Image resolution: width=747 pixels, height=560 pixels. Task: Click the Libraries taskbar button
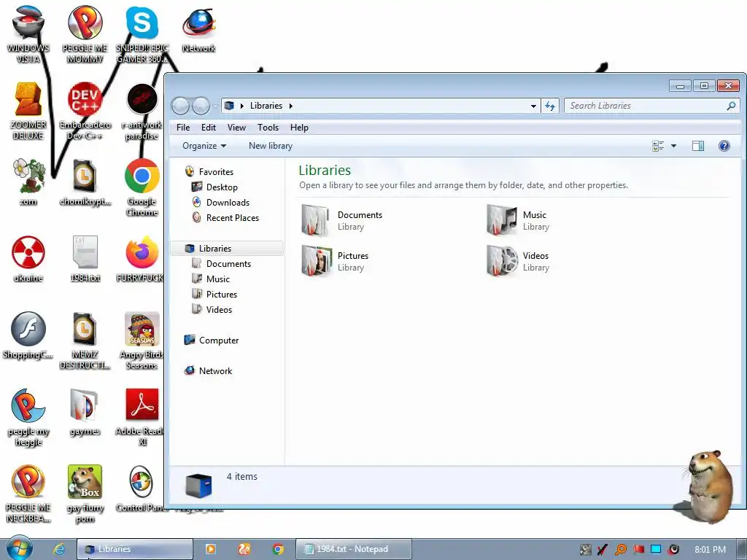[x=135, y=549]
